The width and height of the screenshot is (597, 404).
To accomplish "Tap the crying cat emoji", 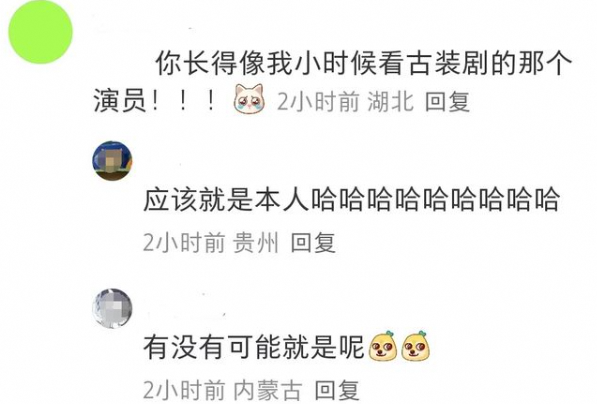I will point(249,99).
